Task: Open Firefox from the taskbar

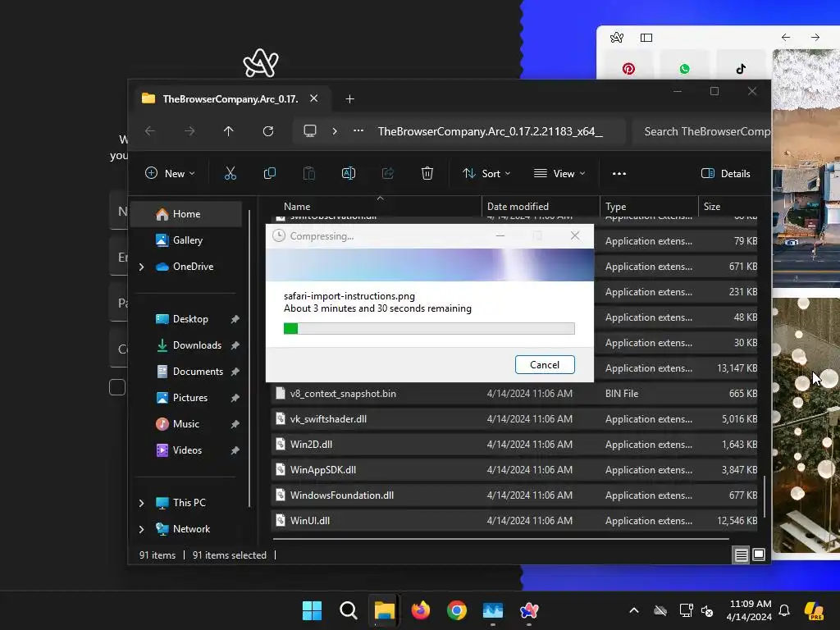Action: pos(421,610)
